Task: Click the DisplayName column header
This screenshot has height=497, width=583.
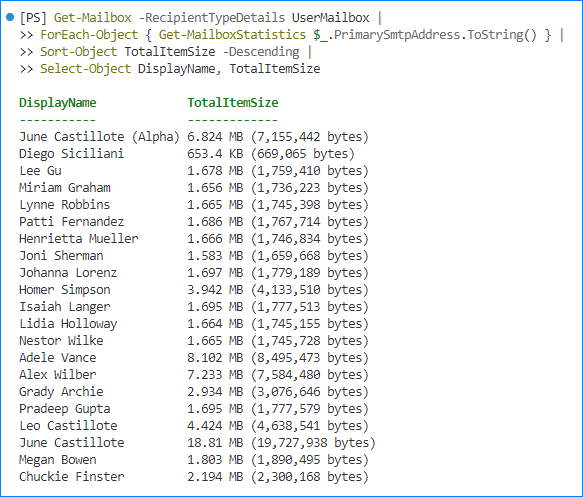Action: [58, 103]
